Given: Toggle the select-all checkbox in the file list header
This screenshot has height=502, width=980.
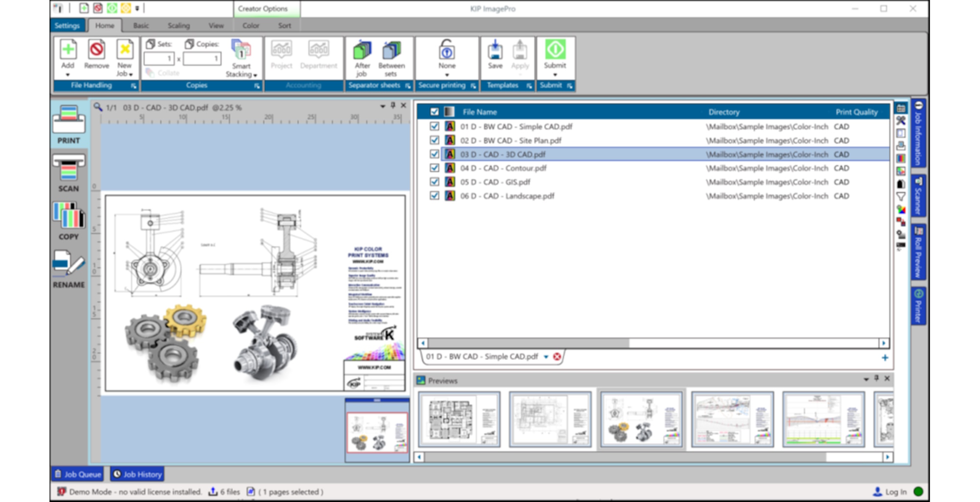Looking at the screenshot, I should pos(434,112).
